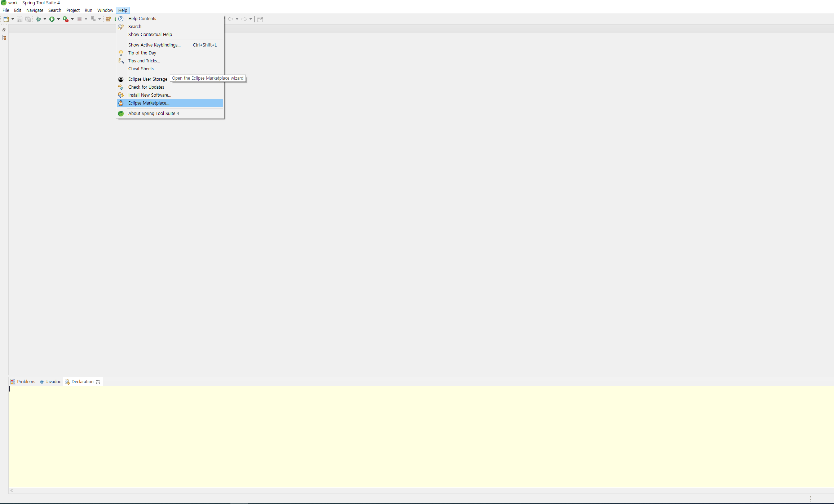
Task: Open the back navigation history dropdown
Action: click(237, 19)
